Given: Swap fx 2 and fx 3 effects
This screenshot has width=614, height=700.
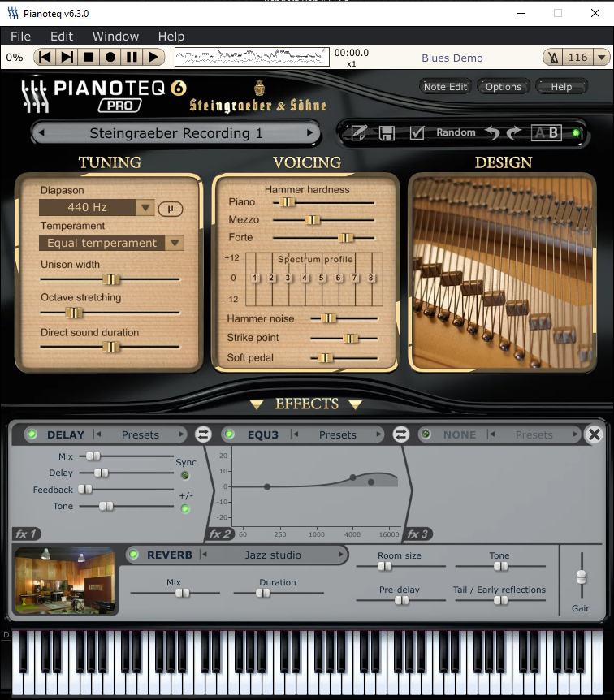Looking at the screenshot, I should point(400,434).
